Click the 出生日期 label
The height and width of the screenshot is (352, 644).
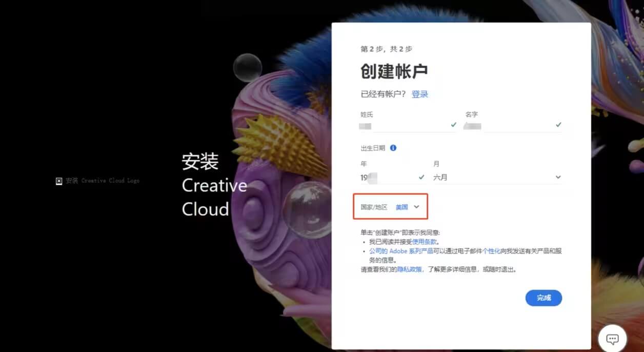(x=373, y=148)
